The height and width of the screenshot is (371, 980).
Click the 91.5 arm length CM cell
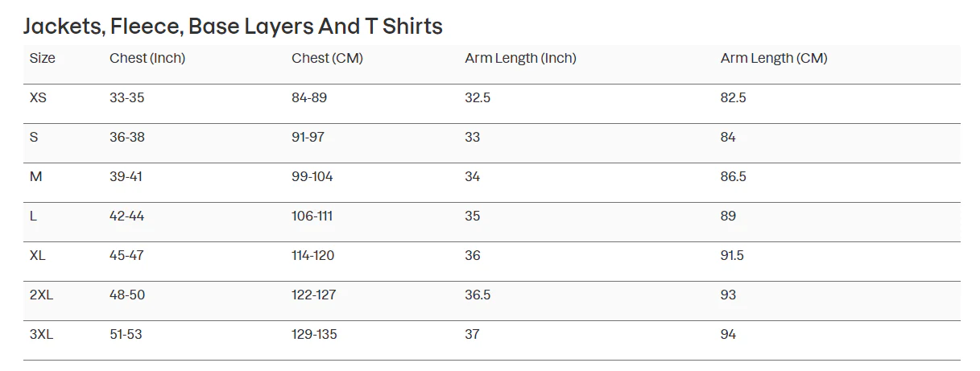point(732,255)
